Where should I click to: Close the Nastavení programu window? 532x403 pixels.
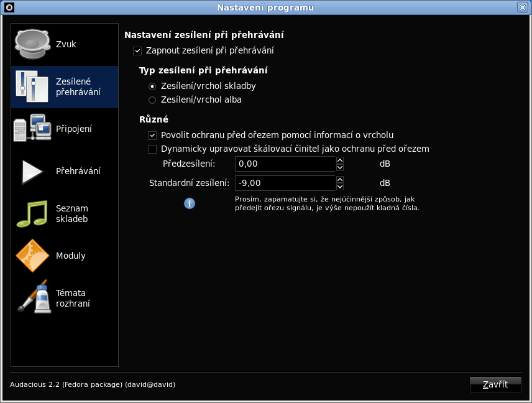pos(522,7)
